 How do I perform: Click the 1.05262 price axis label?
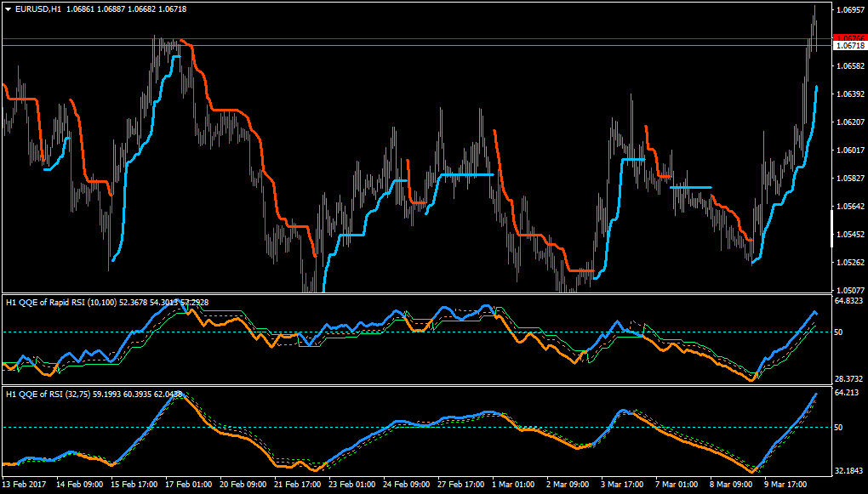click(851, 263)
